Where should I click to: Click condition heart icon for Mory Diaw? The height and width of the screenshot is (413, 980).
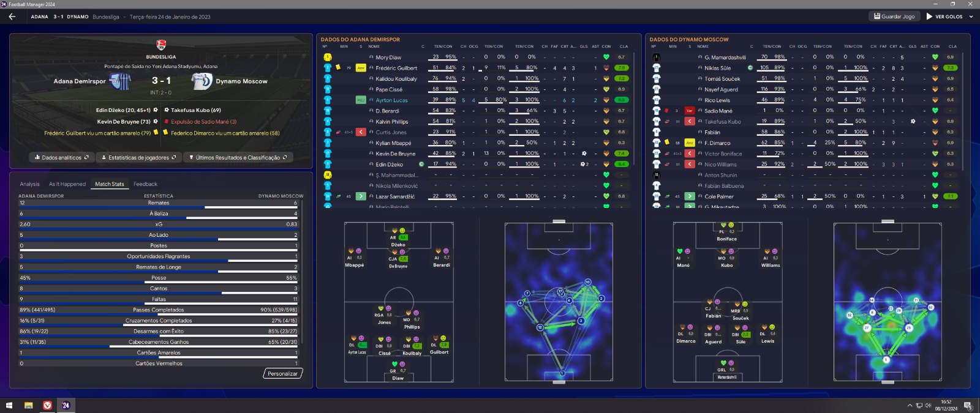tap(606, 57)
